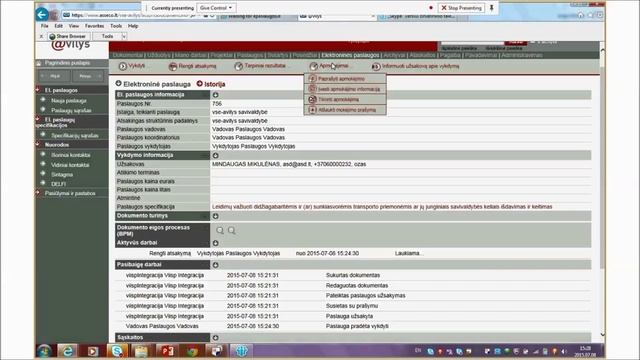This screenshot has height=360, width=640.
Task: Click first BPM process magnifier icon
Action: click(220, 231)
